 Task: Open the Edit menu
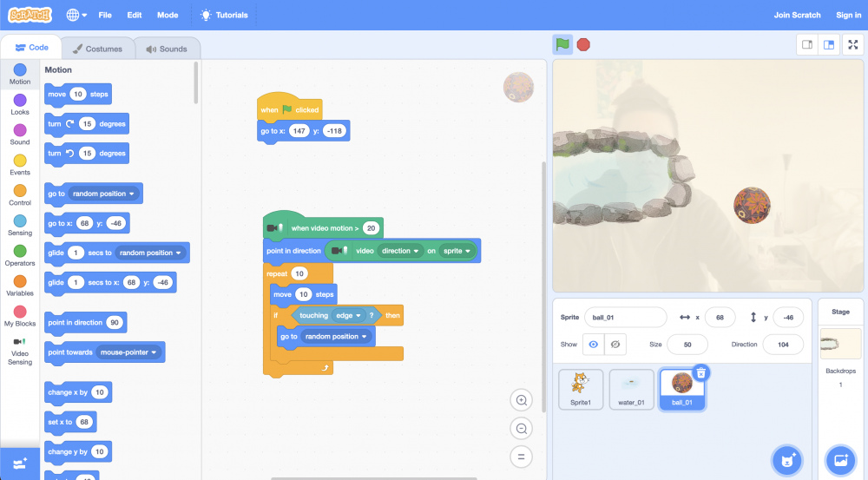(x=134, y=15)
